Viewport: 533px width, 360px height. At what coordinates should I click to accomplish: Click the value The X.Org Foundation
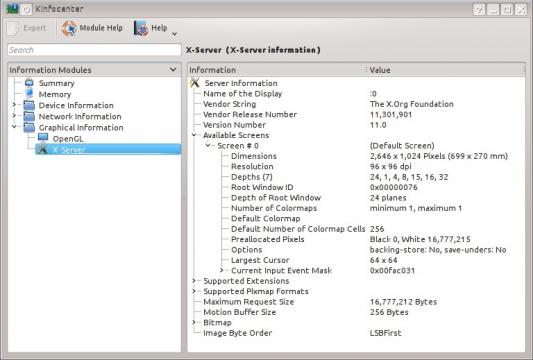[x=412, y=104]
